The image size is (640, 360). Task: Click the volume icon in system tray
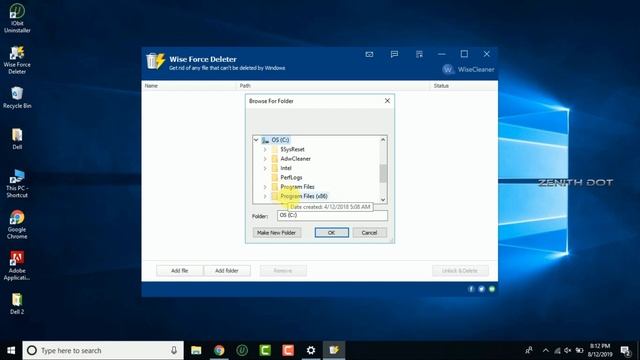pos(568,350)
